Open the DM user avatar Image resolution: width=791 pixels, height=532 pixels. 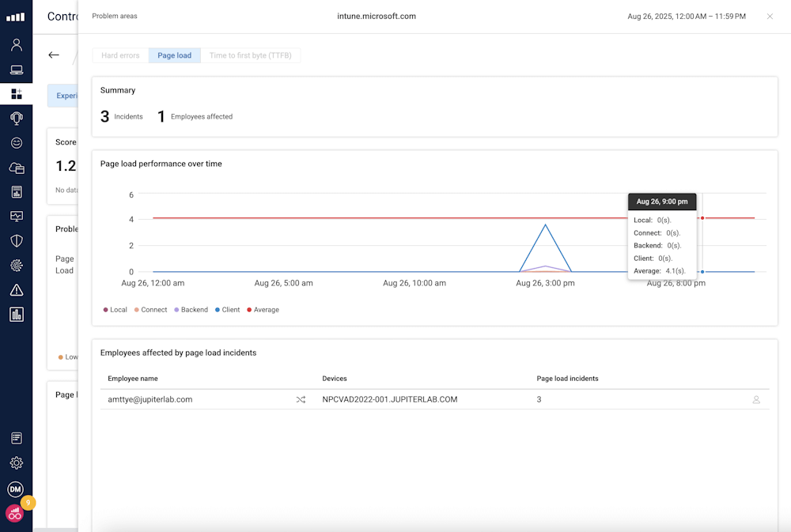(x=15, y=489)
